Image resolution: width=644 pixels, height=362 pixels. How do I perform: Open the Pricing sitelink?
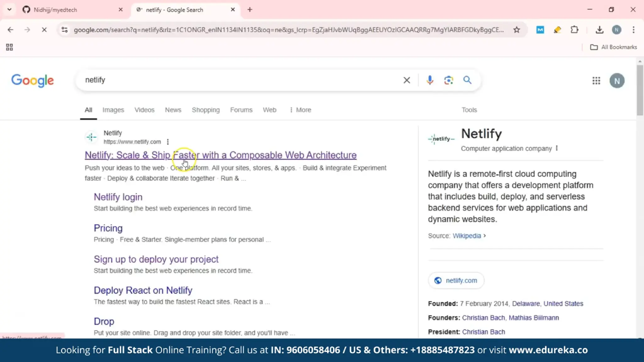pos(108,228)
